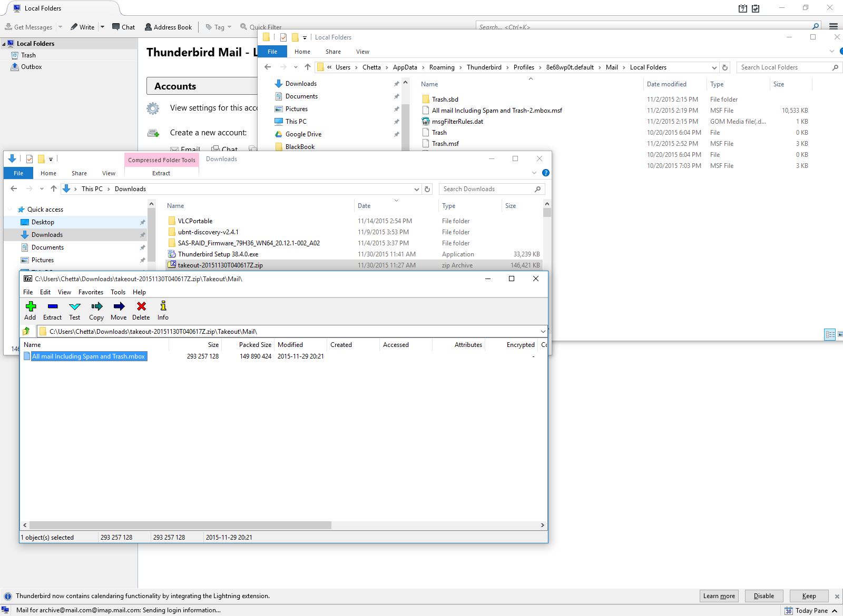Refresh the Downloads explorer window
Image resolution: width=843 pixels, height=616 pixels.
(427, 189)
